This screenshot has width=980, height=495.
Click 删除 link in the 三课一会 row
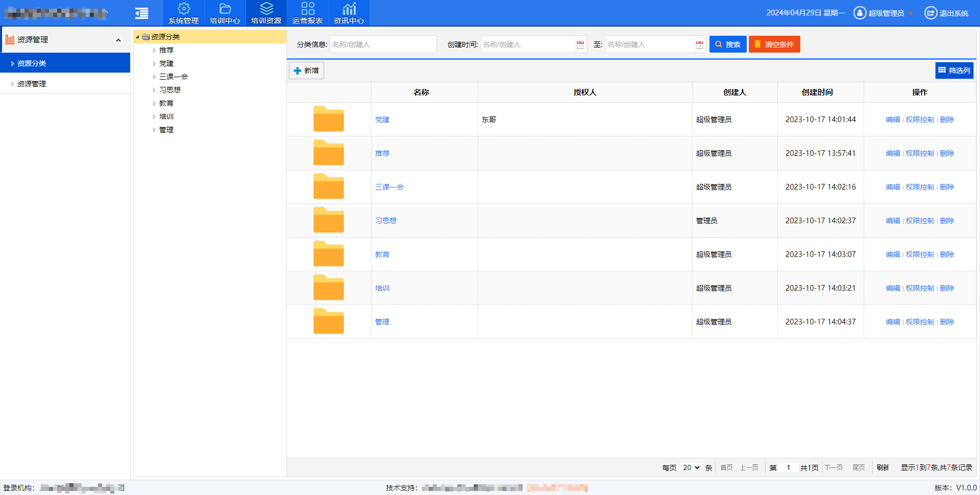click(x=947, y=187)
